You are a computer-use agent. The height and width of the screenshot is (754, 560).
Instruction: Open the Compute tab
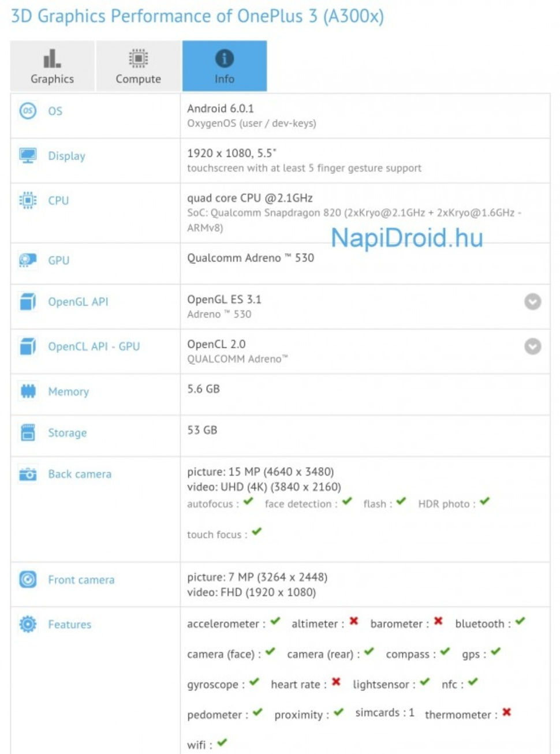coord(139,66)
